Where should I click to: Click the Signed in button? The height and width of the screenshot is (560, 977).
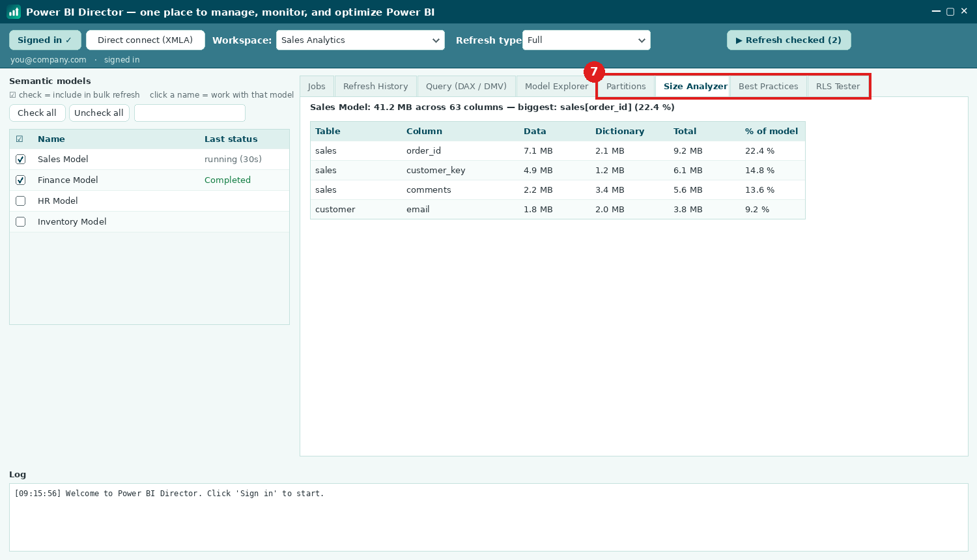(45, 40)
